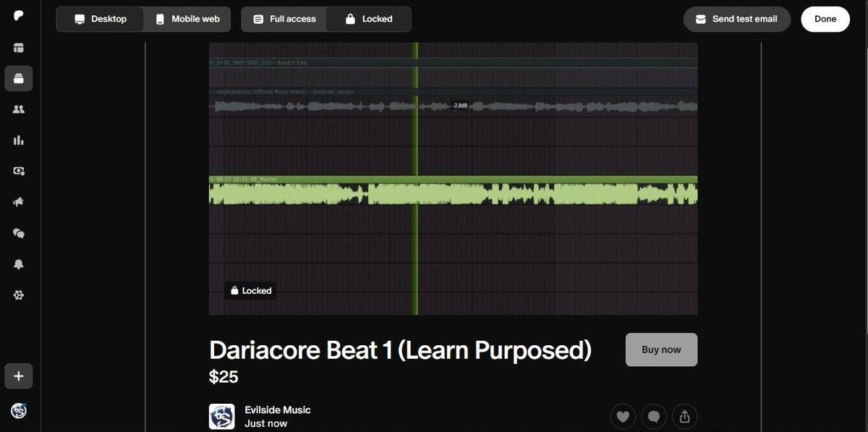Viewport: 868px width, 432px height.
Task: Click the Evilside Music avatar beside the post author
Action: pos(222,417)
